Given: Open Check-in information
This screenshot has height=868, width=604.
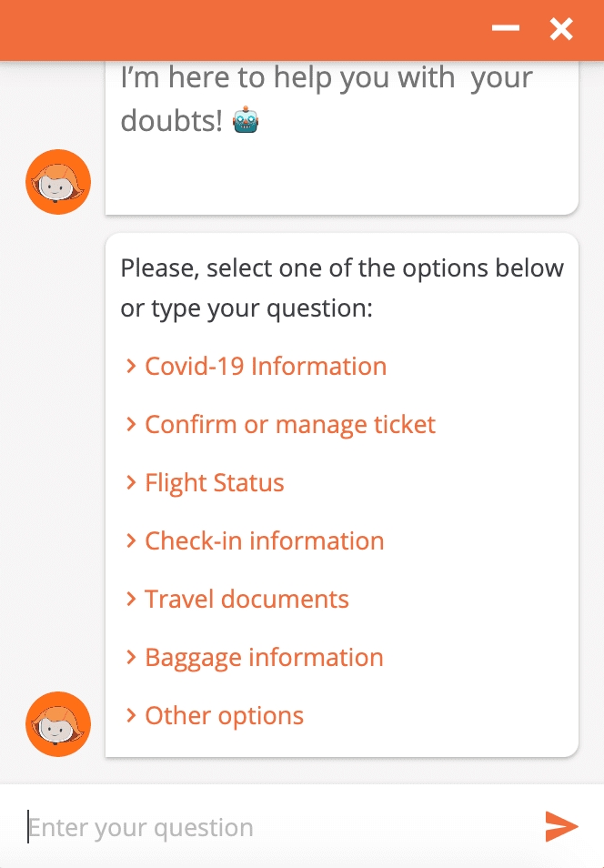Looking at the screenshot, I should [264, 540].
